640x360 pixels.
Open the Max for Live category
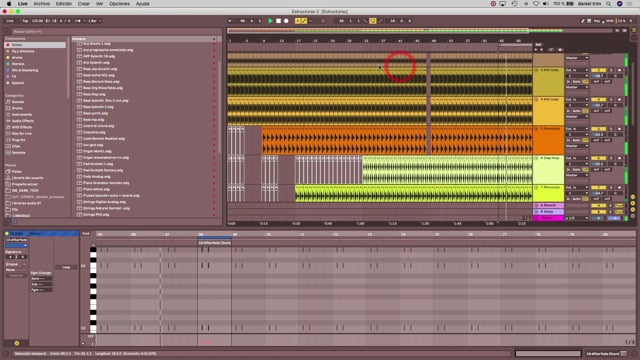22,133
